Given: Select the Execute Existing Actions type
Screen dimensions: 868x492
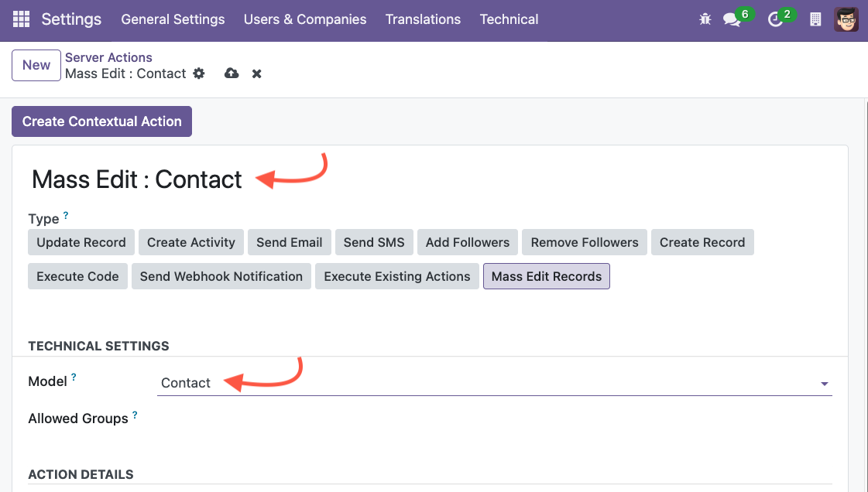Looking at the screenshot, I should 397,276.
